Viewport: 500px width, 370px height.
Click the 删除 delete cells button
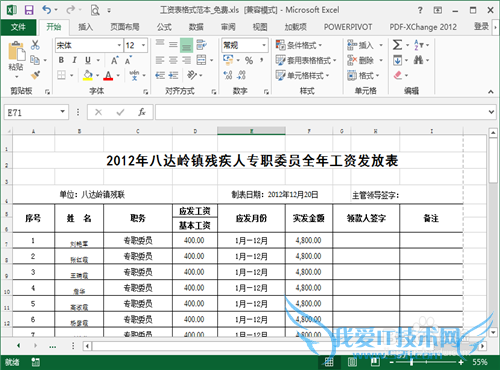coord(361,60)
